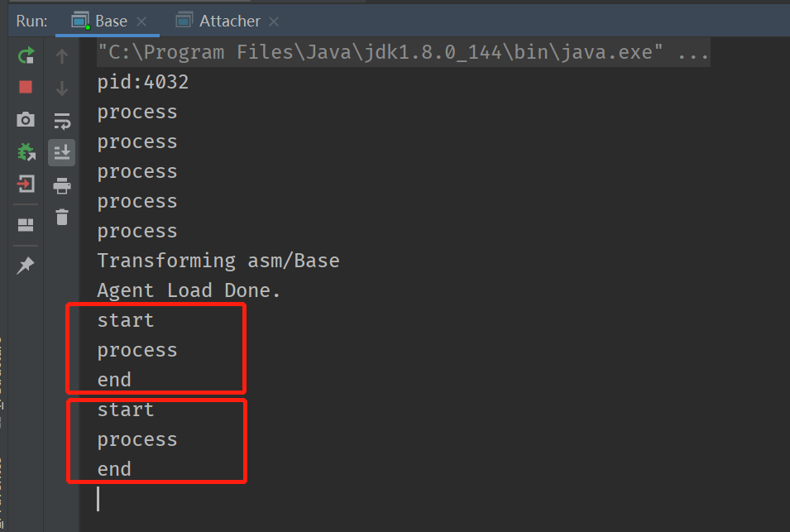Click the 'Transforming asm/Base' console line
The image size is (790, 532).
tap(218, 261)
